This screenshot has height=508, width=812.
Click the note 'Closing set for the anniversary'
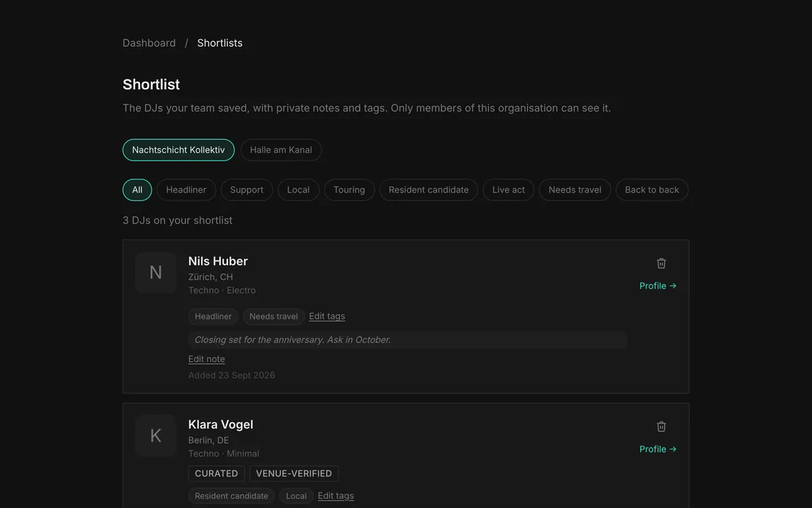pyautogui.click(x=408, y=340)
